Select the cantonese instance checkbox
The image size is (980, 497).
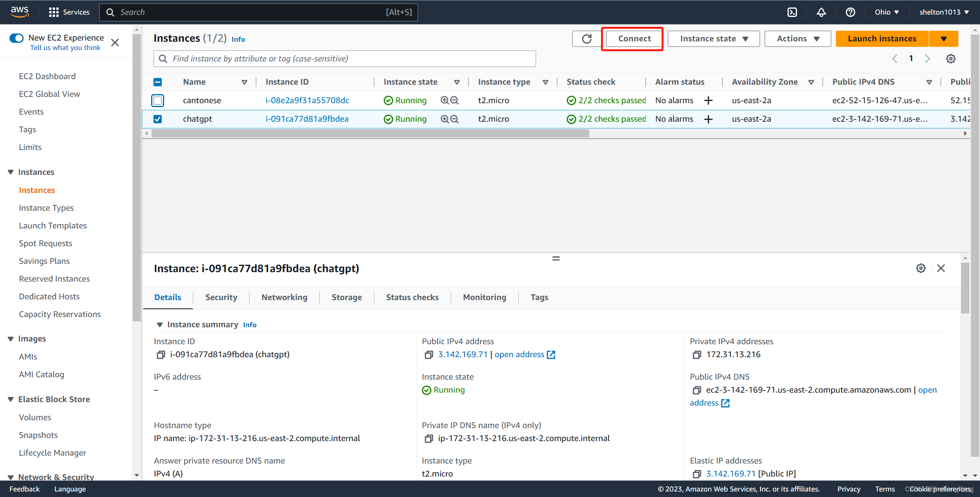click(157, 100)
